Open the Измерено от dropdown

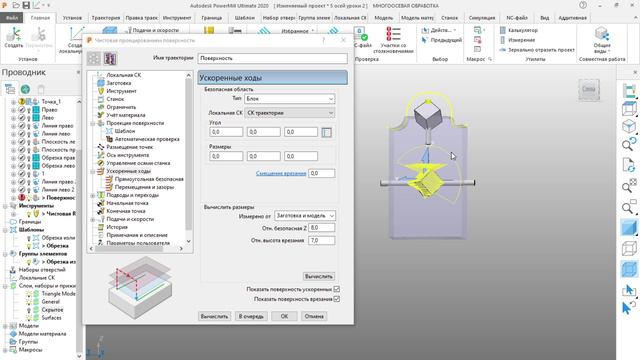point(304,216)
